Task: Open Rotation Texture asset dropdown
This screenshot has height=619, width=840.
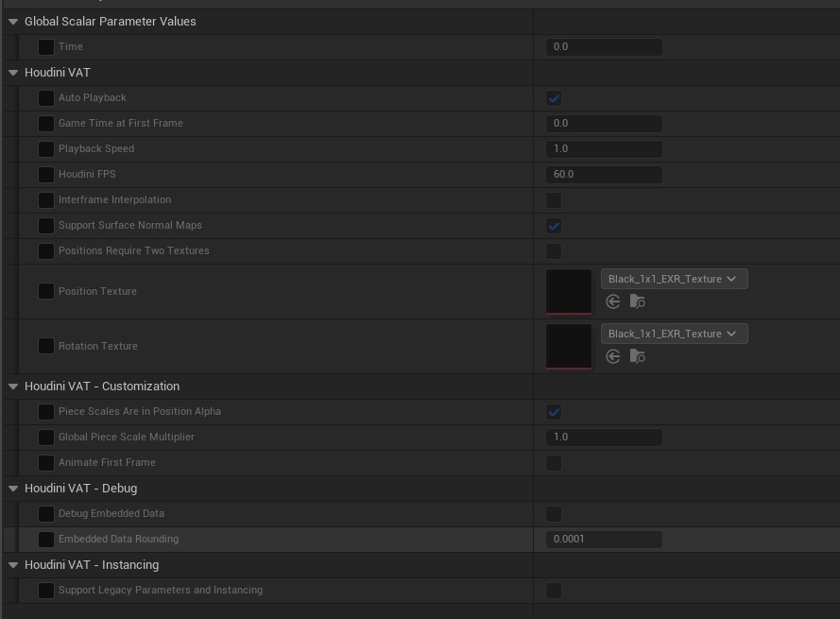Action: 674,334
